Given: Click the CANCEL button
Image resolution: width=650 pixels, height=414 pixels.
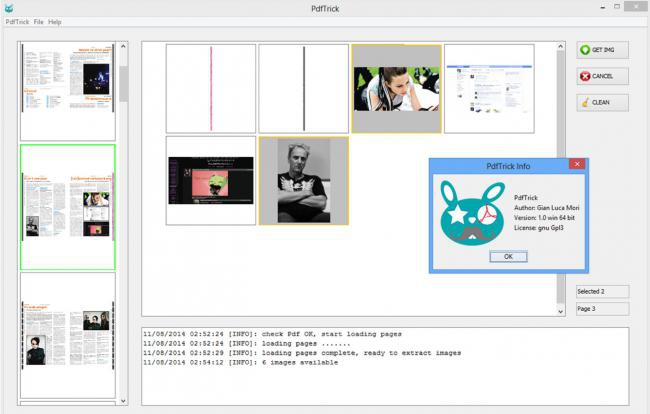Looking at the screenshot, I should point(602,76).
